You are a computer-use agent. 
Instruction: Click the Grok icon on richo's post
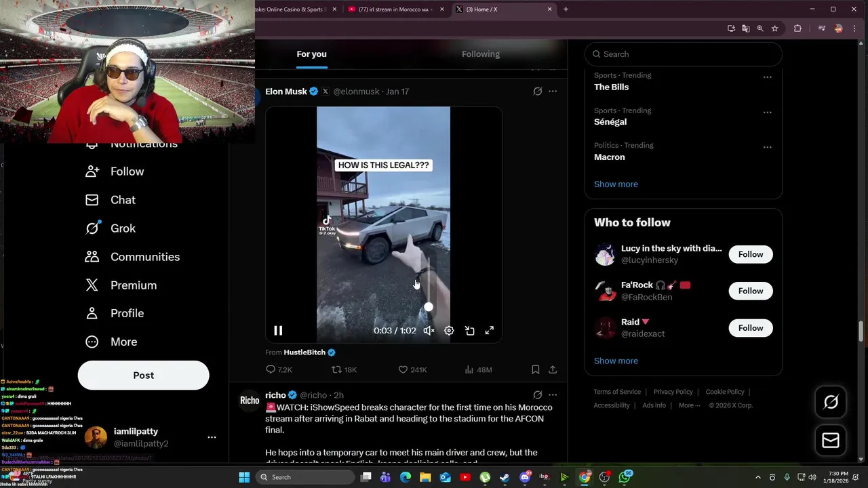(x=538, y=395)
